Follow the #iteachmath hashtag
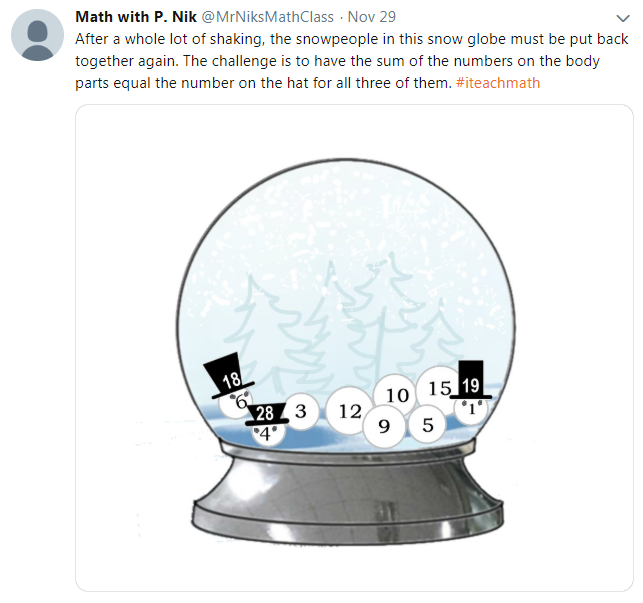The image size is (643, 603). tap(498, 83)
